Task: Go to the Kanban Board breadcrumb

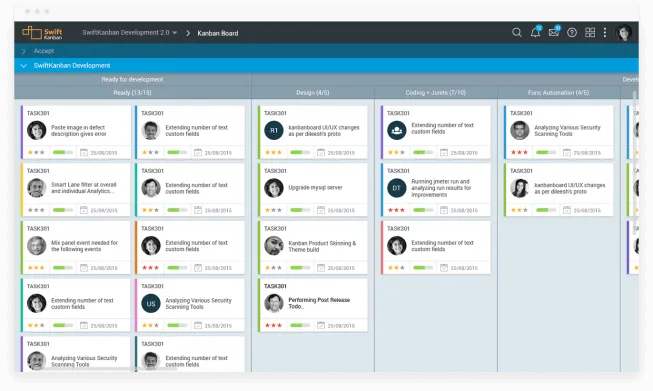Action: (218, 33)
